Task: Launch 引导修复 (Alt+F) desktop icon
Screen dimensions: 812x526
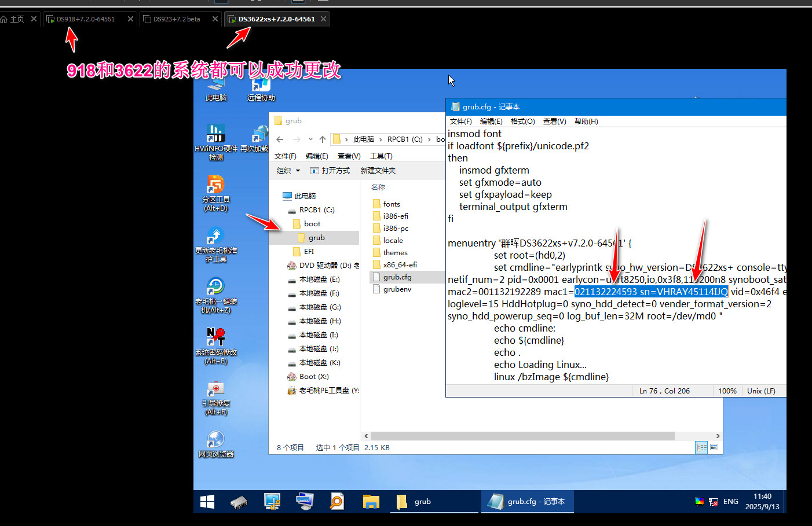Action: pyautogui.click(x=216, y=397)
